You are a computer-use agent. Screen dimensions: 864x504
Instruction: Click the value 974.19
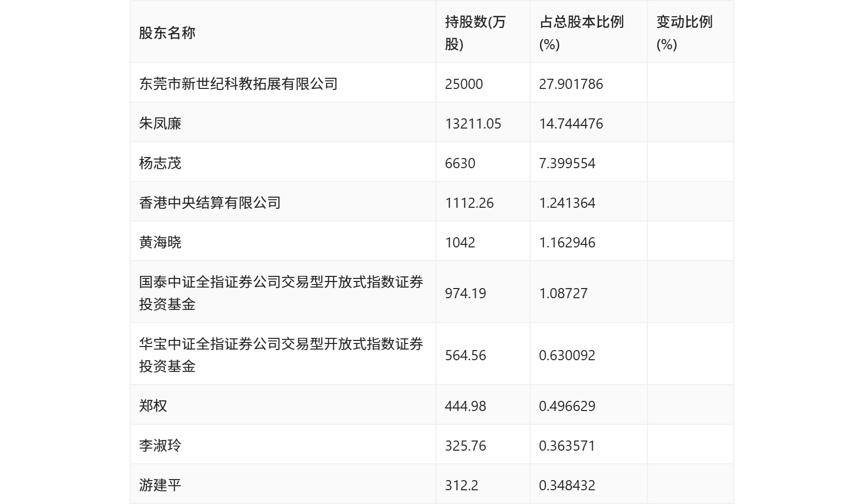point(466,293)
